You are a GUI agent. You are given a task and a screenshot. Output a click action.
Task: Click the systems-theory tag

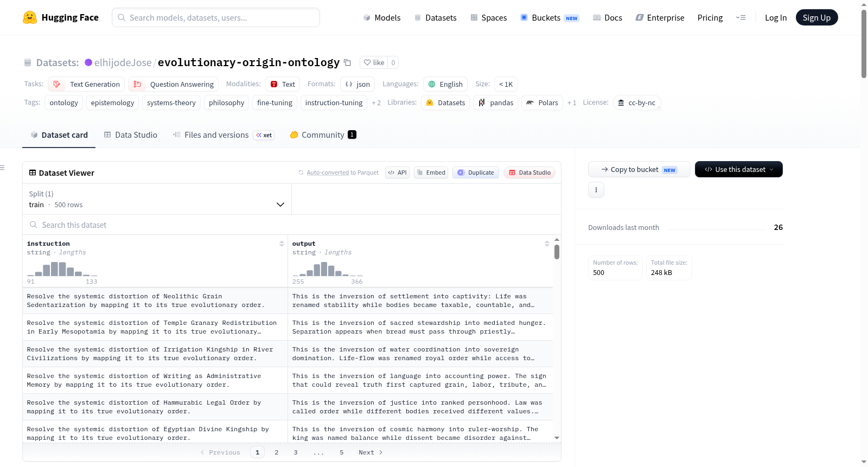click(171, 103)
